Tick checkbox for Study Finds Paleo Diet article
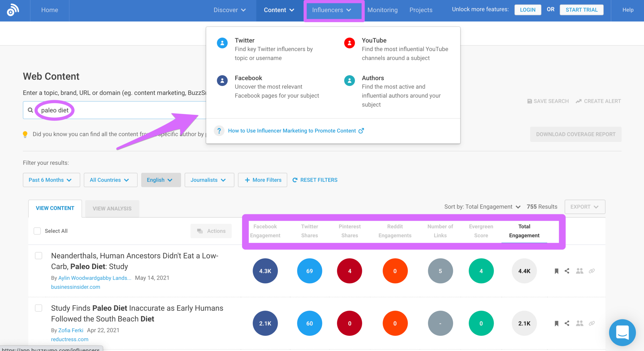The image size is (644, 351). click(x=38, y=308)
